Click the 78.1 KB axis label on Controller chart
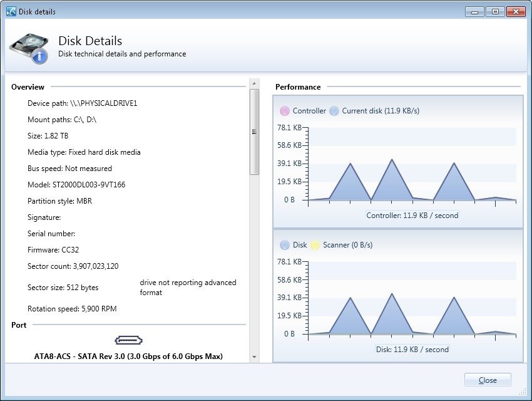This screenshot has height=401, width=532. click(289, 128)
